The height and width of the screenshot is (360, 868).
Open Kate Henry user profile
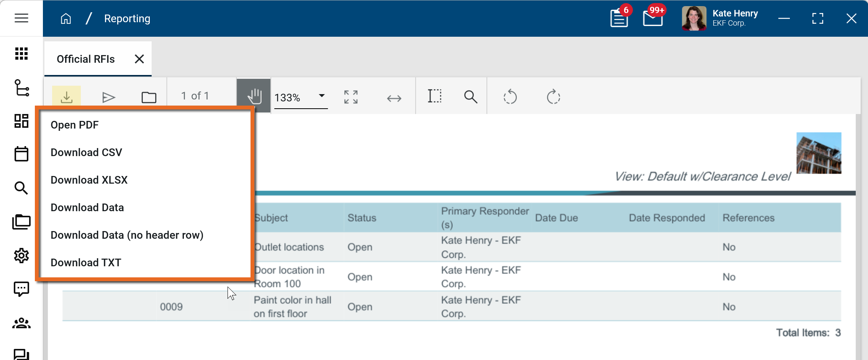pos(720,18)
